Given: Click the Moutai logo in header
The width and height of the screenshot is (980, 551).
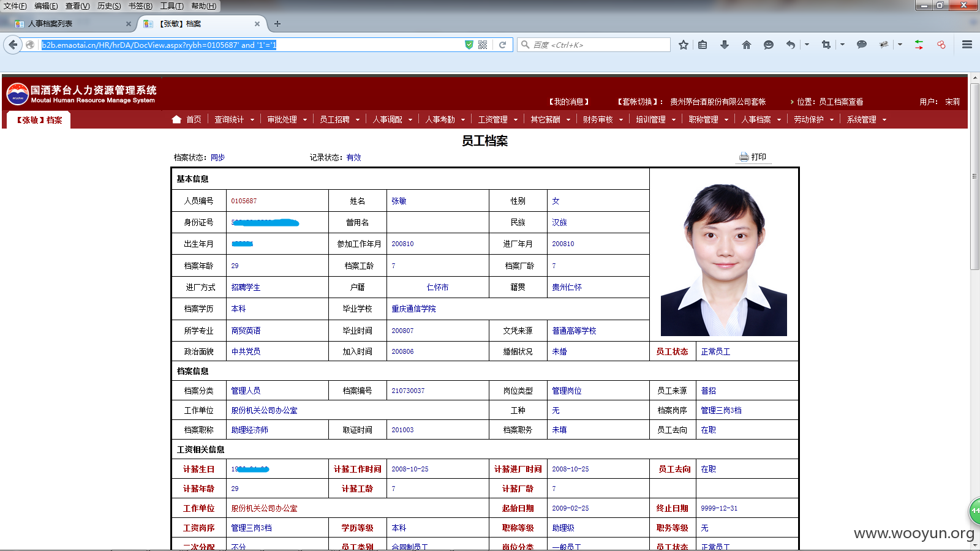Looking at the screenshot, I should click(x=18, y=94).
